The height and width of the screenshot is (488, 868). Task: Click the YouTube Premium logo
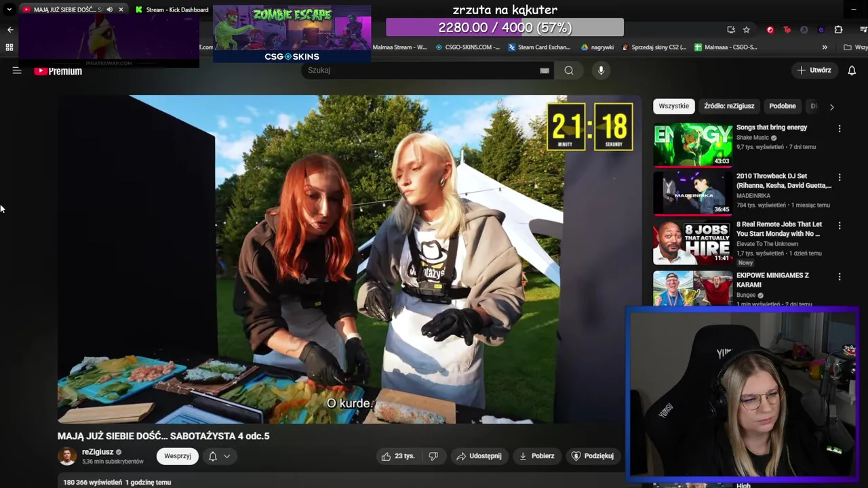tap(58, 70)
